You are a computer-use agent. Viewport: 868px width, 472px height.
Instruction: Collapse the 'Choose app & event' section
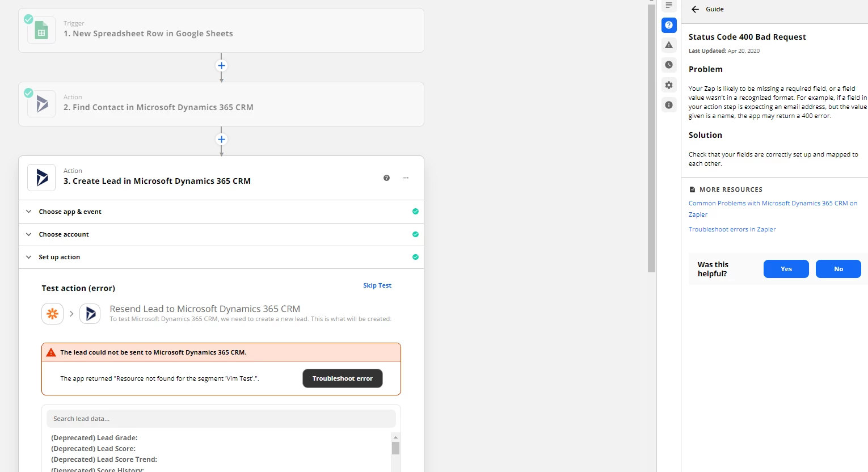point(28,211)
